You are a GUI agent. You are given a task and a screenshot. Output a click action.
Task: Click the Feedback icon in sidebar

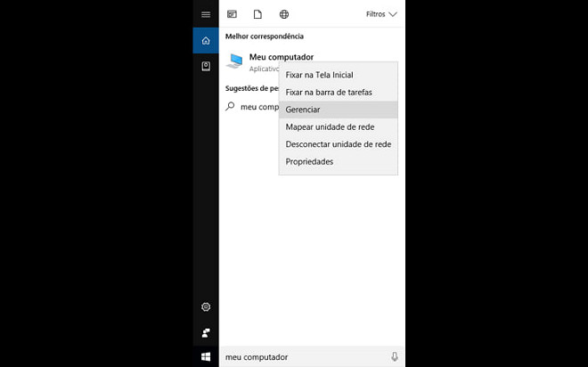(x=206, y=333)
